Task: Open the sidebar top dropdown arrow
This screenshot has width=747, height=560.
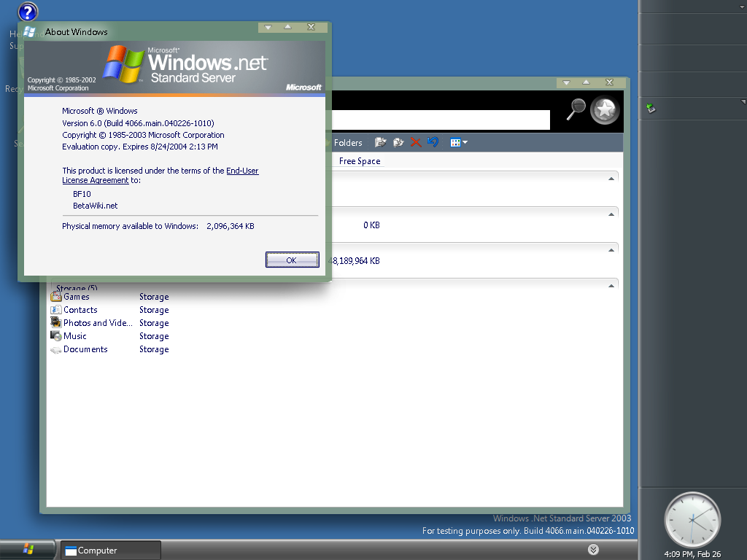Action: [742, 7]
